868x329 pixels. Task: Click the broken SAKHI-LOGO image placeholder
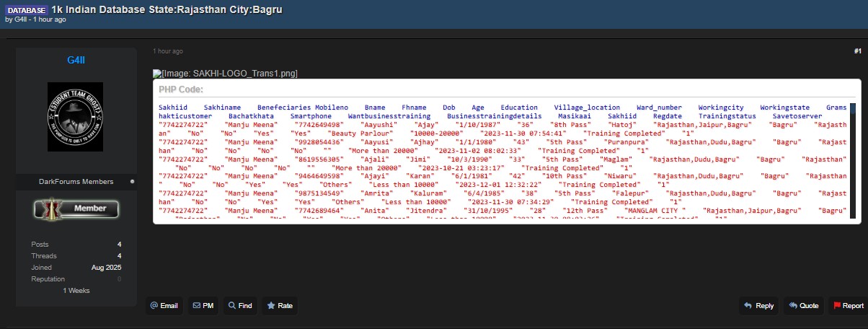(x=225, y=74)
